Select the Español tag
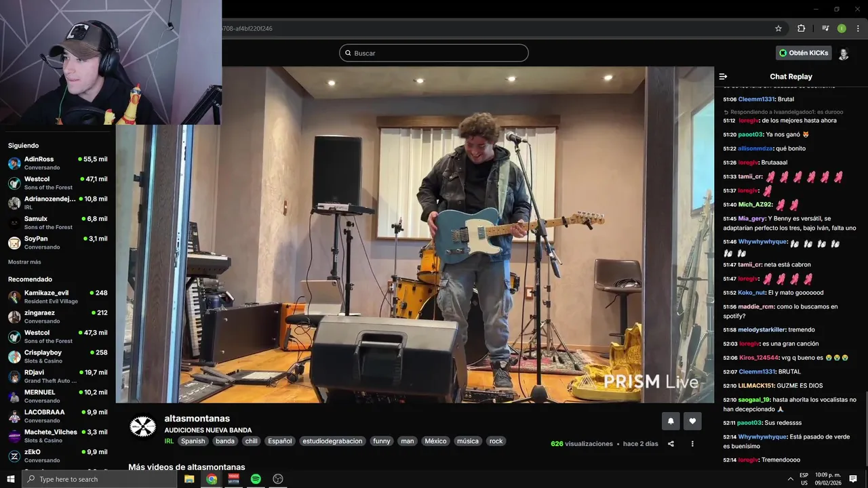Image resolution: width=868 pixels, height=488 pixels. [x=280, y=441]
